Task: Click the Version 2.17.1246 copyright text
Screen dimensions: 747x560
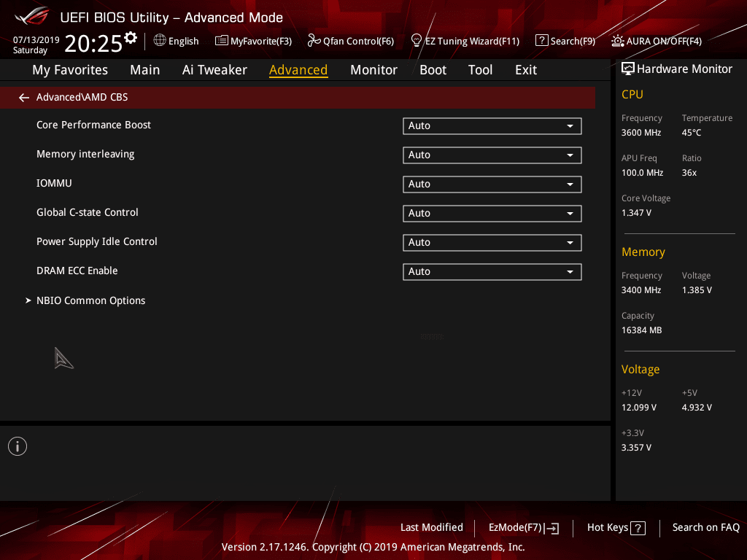Action: coord(373,547)
